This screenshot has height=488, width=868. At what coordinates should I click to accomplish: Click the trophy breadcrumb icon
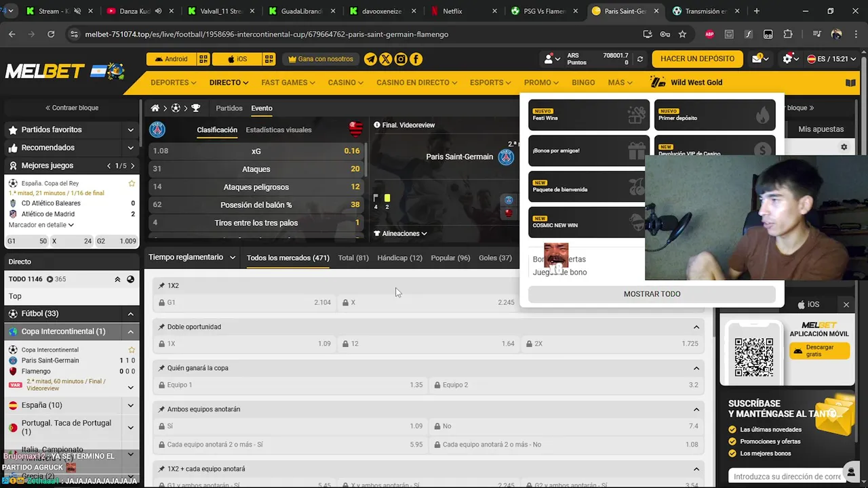coord(196,108)
